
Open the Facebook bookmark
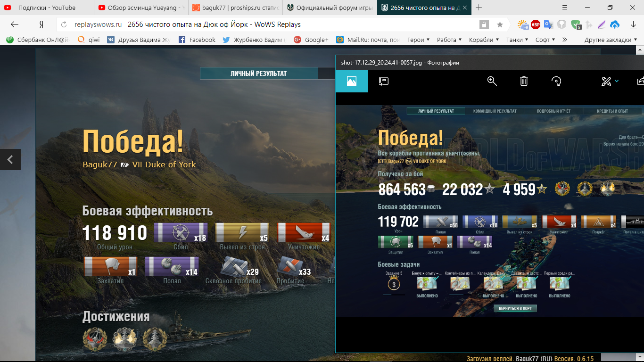(197, 40)
